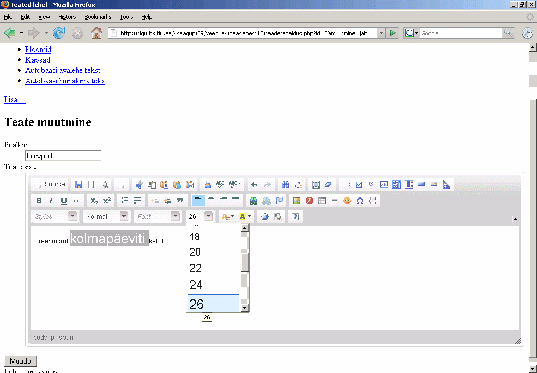
Task: Open the text color picker
Action: [227, 216]
